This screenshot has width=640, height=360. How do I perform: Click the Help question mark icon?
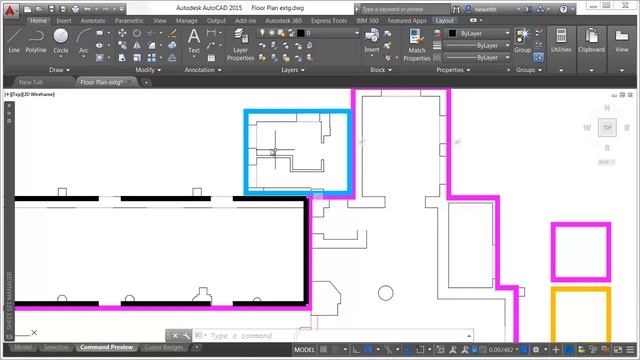point(563,9)
